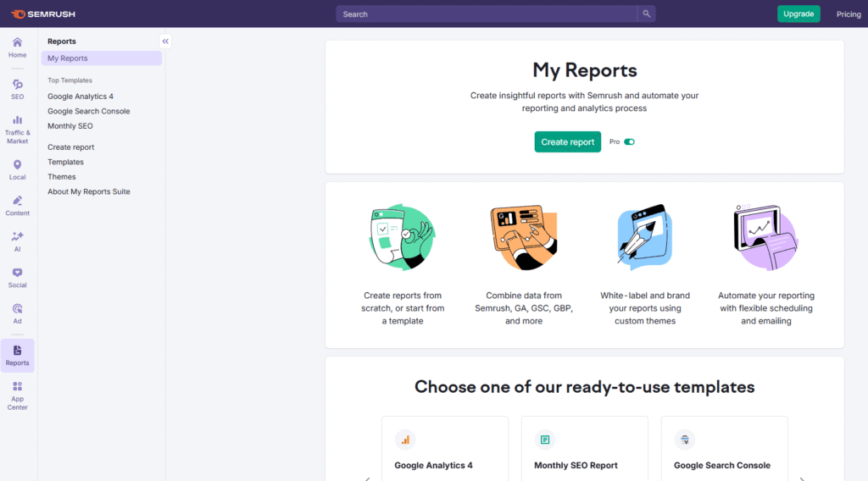Collapse the Reports side panel
868x481 pixels.
[x=165, y=41]
